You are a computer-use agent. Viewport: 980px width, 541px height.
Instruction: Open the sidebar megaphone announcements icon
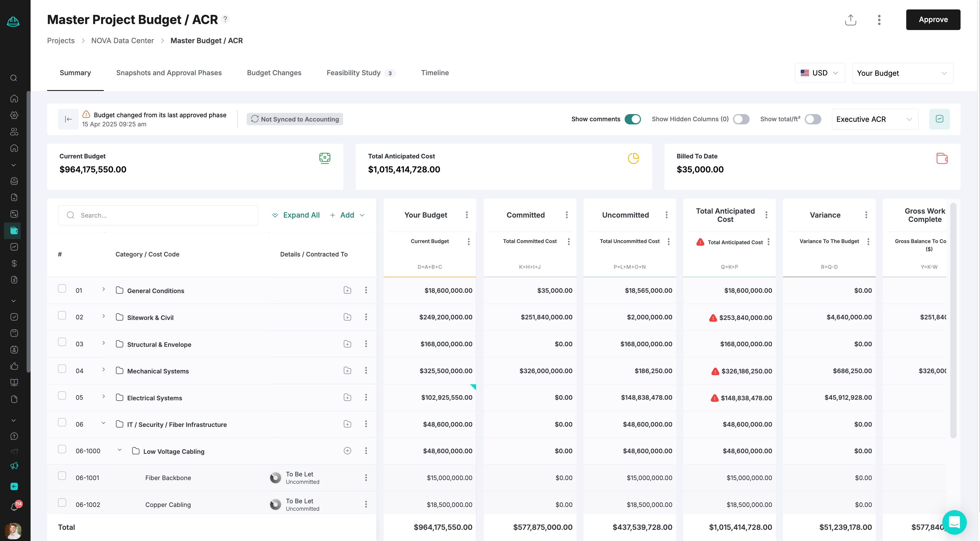[x=14, y=466]
